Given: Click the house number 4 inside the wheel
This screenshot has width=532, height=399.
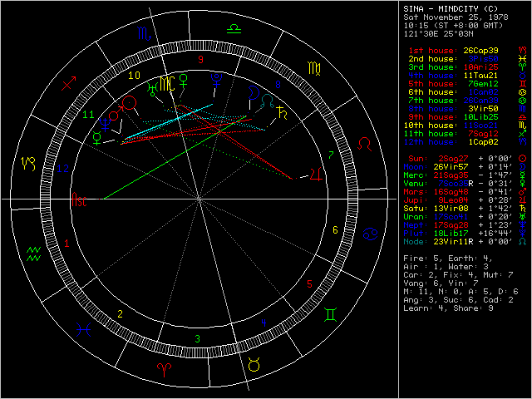Looking at the screenshot, I should (x=264, y=321).
